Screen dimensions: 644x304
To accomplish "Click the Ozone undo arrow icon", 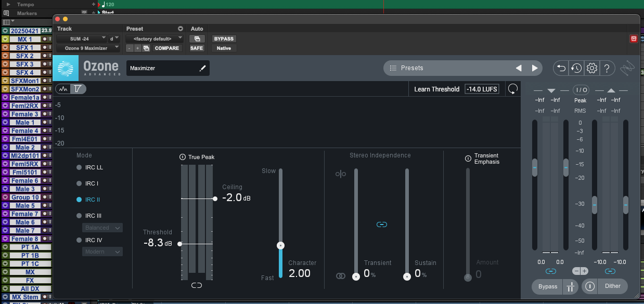I will click(x=560, y=68).
